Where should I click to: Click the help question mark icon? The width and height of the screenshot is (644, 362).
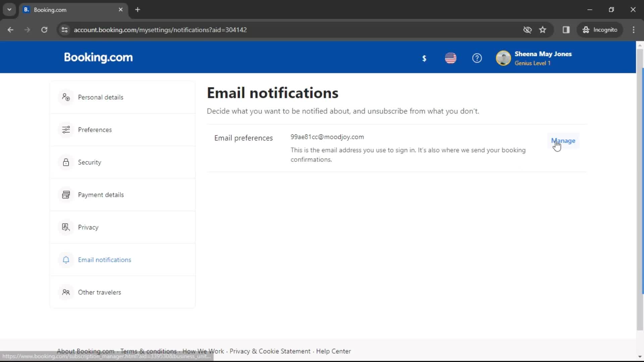click(x=476, y=58)
